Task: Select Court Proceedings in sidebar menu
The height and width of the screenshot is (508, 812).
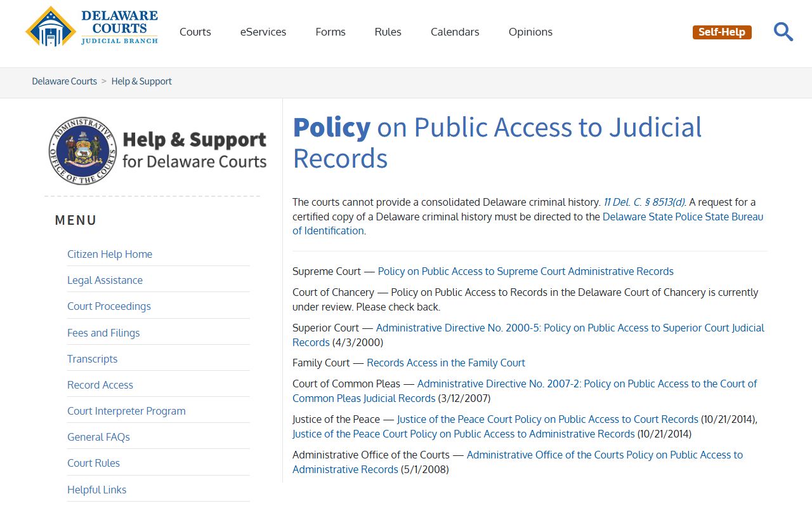Action: (109, 306)
